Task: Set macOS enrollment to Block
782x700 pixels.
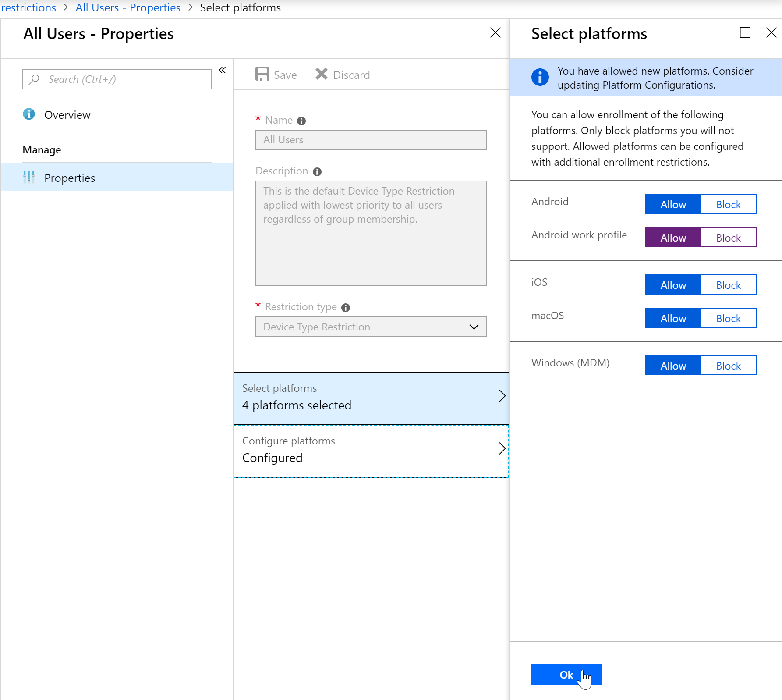Action: [728, 318]
